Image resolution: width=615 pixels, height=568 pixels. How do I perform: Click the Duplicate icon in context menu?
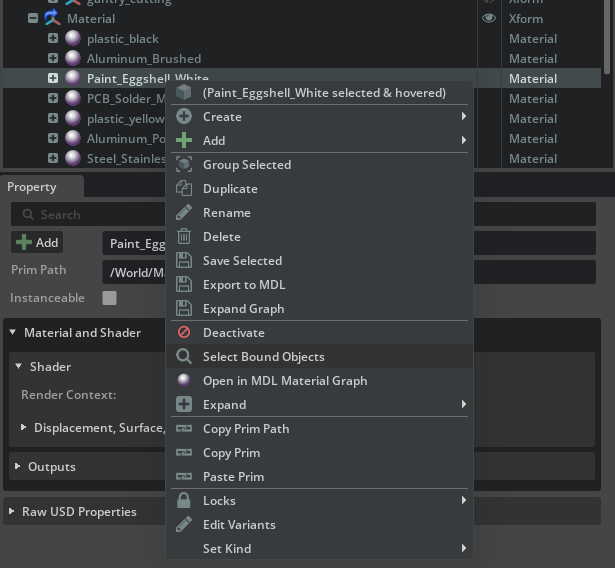[183, 189]
